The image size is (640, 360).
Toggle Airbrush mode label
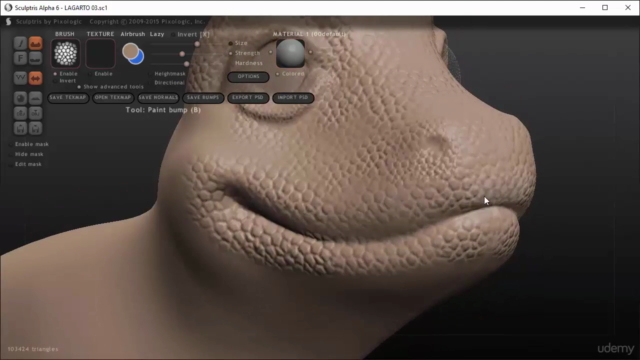pyautogui.click(x=133, y=34)
